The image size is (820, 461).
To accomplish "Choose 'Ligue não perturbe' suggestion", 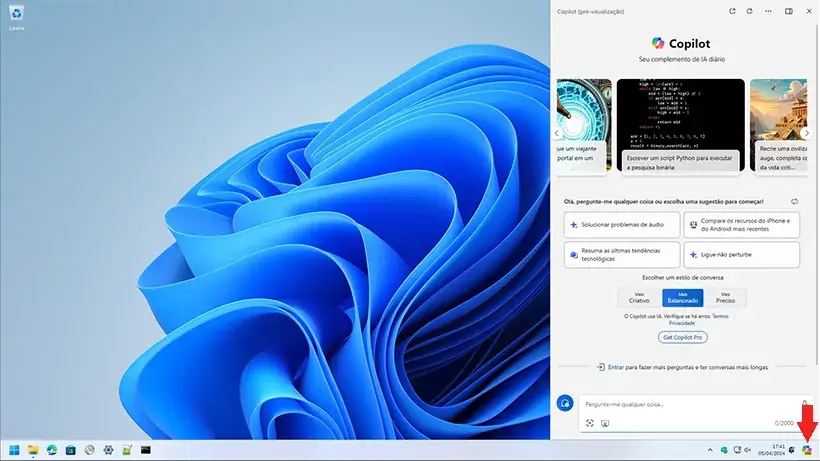I will (x=742, y=255).
